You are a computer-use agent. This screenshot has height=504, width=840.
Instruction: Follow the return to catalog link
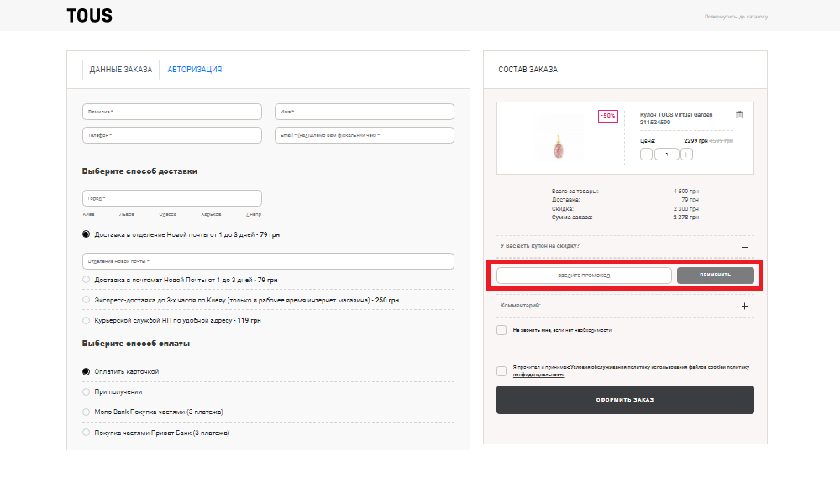click(736, 17)
